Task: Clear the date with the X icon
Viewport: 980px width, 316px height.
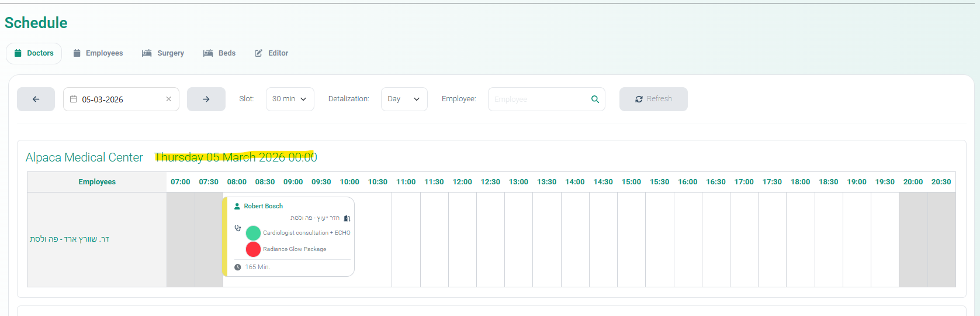Action: pos(168,99)
